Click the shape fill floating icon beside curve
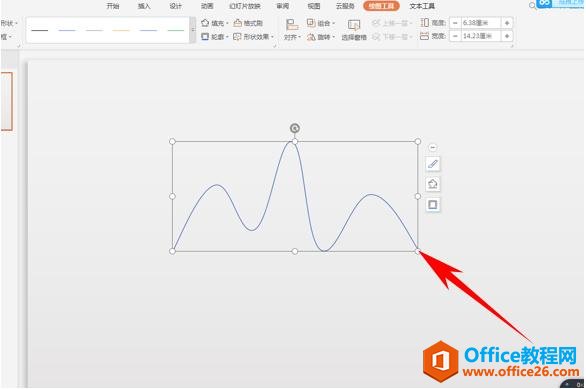586x389 pixels. pos(433,184)
